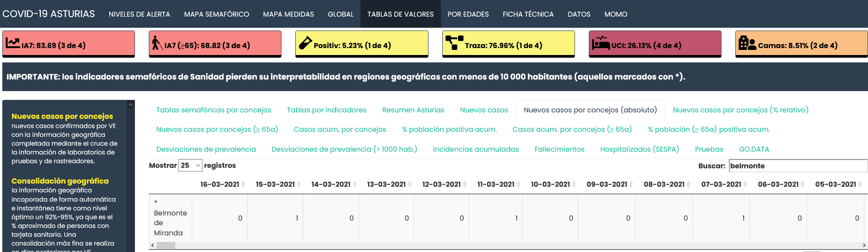The width and height of the screenshot is (868, 252).
Task: Switch to the Fallecimientos tab
Action: 559,149
